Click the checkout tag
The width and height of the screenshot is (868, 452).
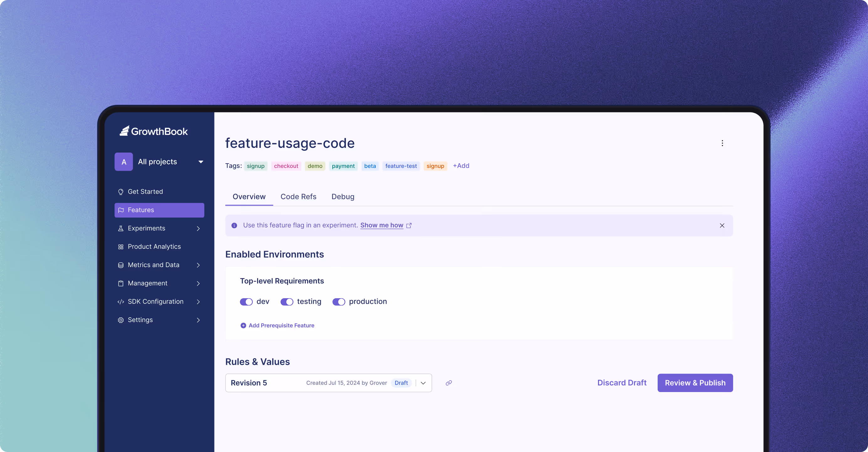pyautogui.click(x=286, y=166)
